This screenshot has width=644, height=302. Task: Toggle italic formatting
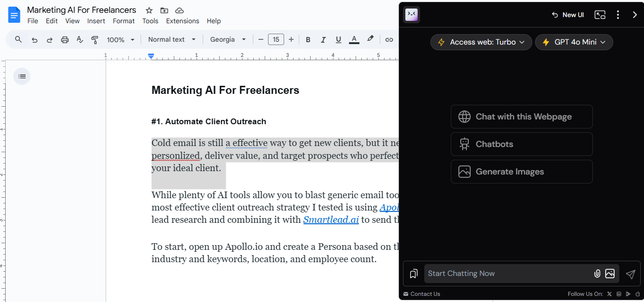tap(323, 40)
